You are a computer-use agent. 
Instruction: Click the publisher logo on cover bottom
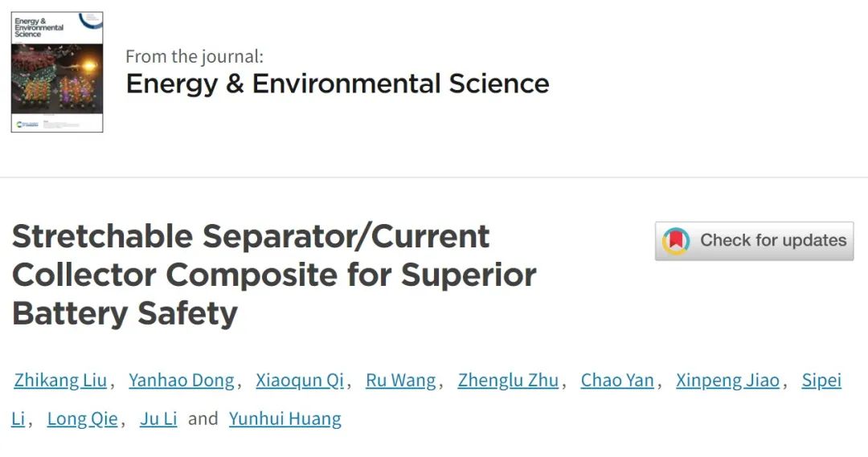[x=27, y=124]
